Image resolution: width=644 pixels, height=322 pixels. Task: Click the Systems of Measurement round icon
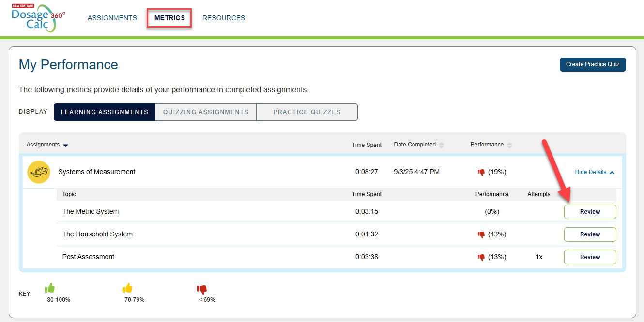[39, 172]
